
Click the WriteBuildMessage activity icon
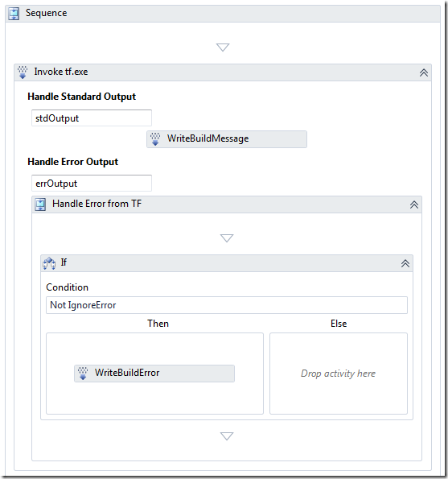(155, 139)
